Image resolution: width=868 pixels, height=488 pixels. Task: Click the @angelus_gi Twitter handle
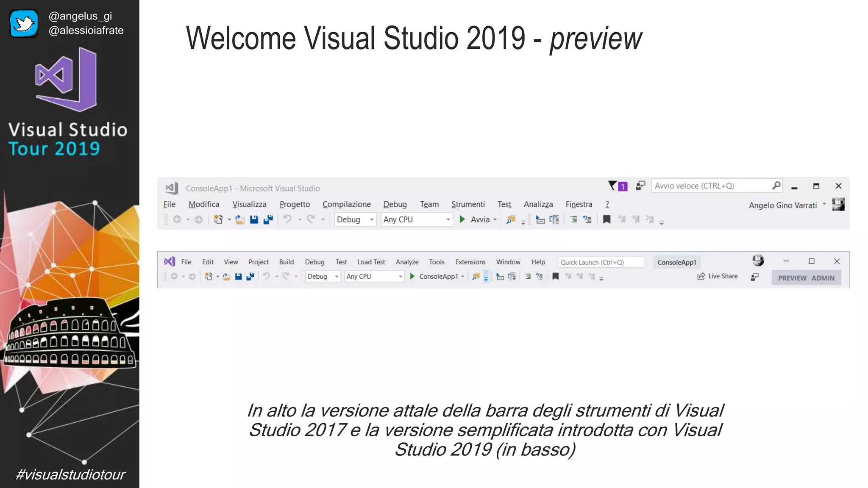(80, 16)
